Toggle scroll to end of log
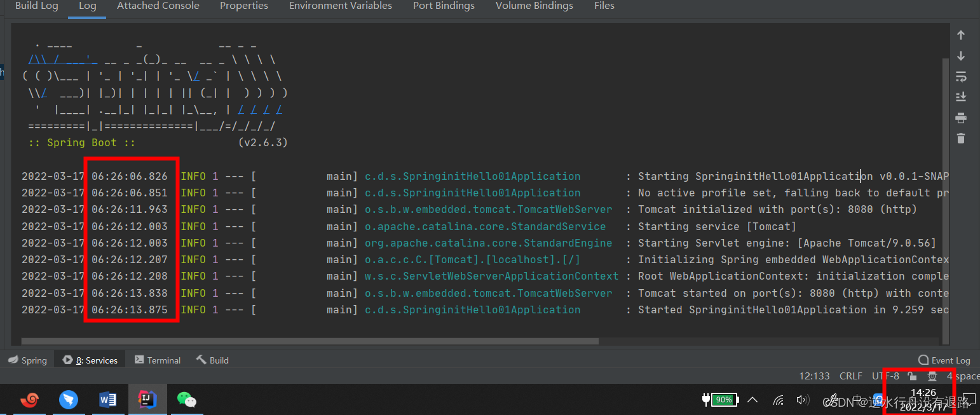 [x=960, y=97]
